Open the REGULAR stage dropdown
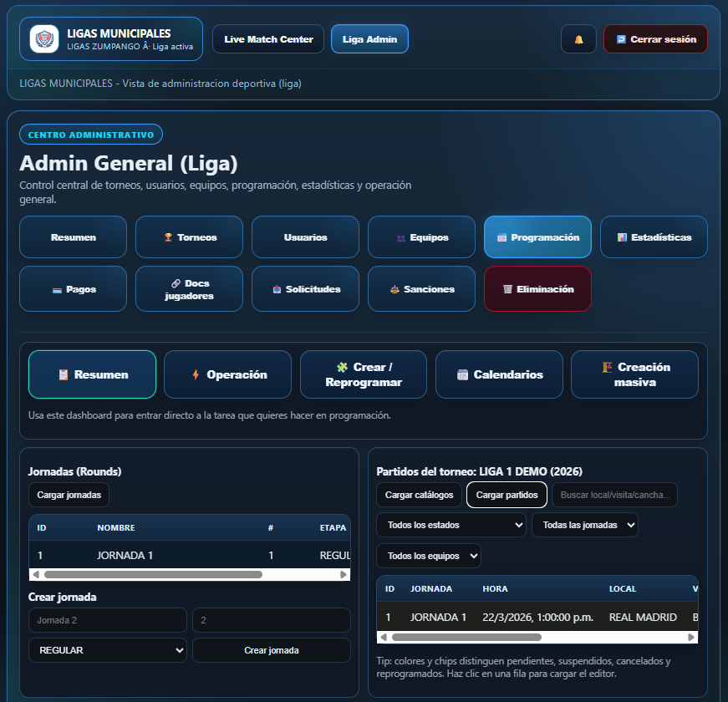This screenshot has height=702, width=728. pyautogui.click(x=107, y=650)
